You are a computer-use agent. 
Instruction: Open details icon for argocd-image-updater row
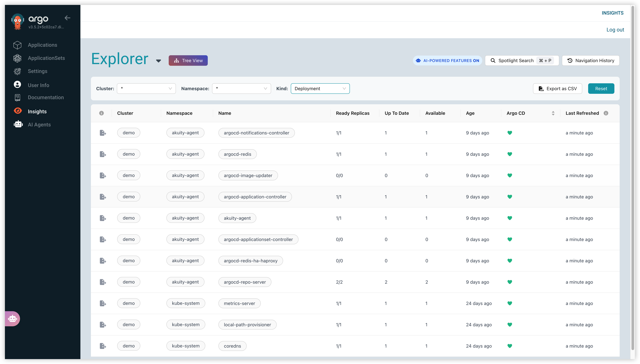tap(103, 175)
